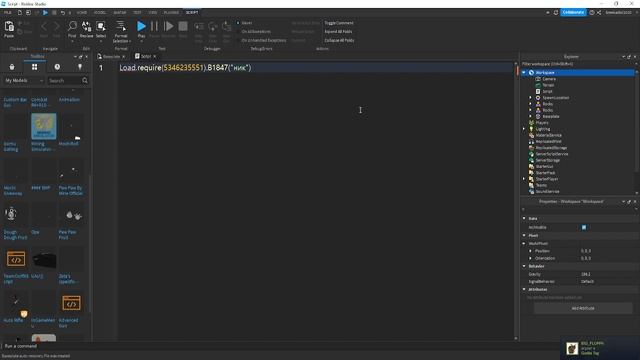This screenshot has width=640, height=360.
Task: Select the Mining Simulator model thumbnail
Action: (x=44, y=126)
